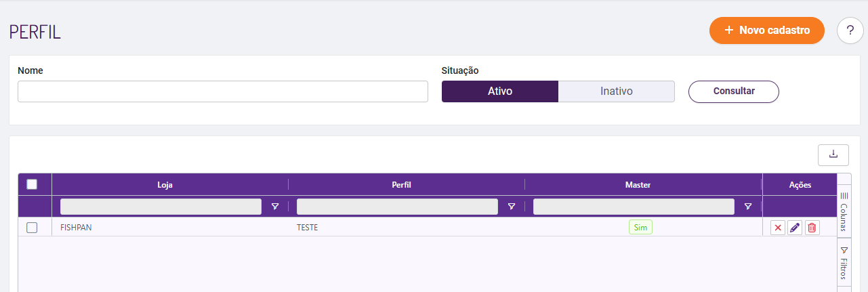
Task: Click the Perfil column filter input
Action: [397, 207]
